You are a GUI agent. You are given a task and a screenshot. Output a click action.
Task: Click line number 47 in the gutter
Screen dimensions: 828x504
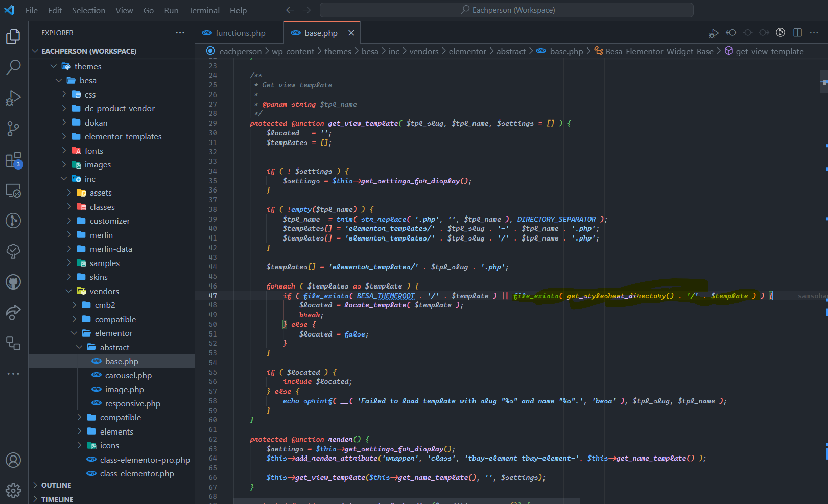pos(212,296)
